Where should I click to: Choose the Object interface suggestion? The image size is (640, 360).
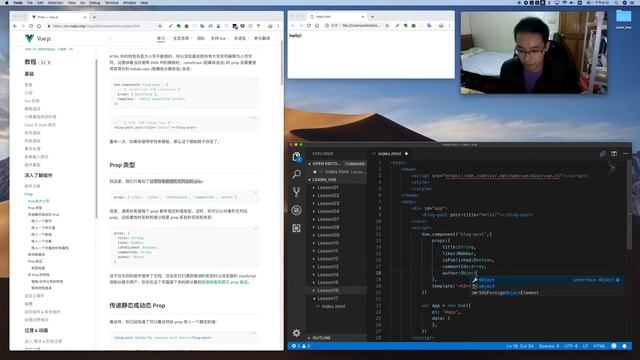547,280
